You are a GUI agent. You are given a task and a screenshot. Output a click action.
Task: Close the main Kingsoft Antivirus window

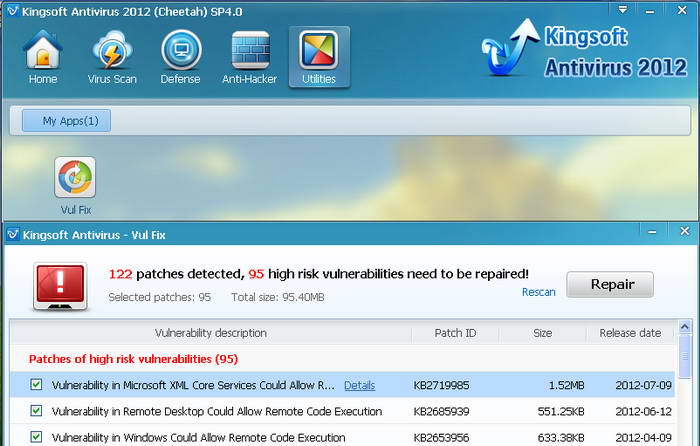point(682,10)
